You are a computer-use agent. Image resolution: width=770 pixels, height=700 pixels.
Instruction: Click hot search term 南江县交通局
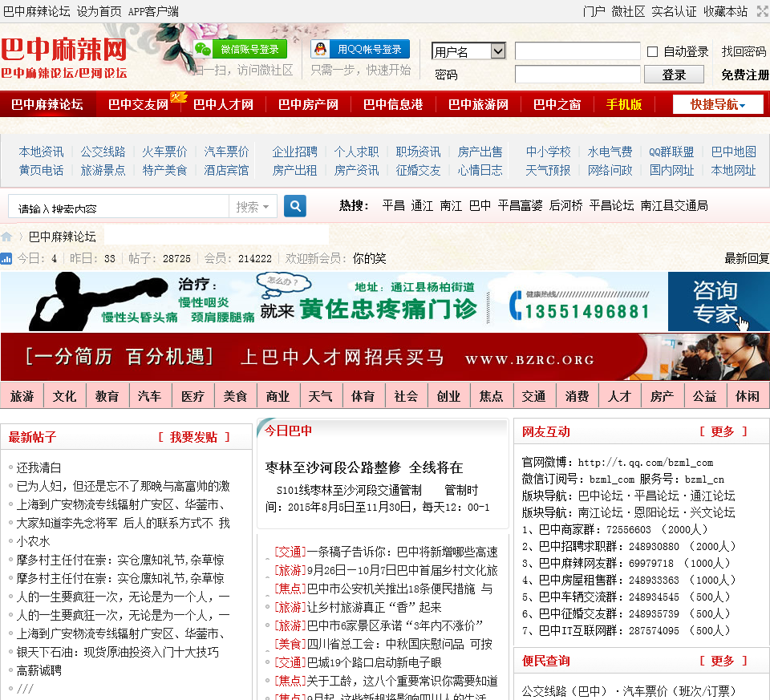coord(675,206)
